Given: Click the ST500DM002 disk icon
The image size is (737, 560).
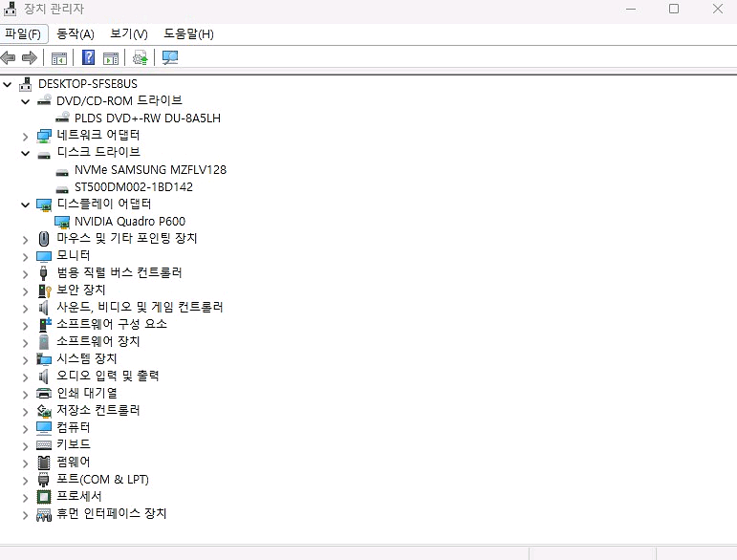Looking at the screenshot, I should (62, 190).
